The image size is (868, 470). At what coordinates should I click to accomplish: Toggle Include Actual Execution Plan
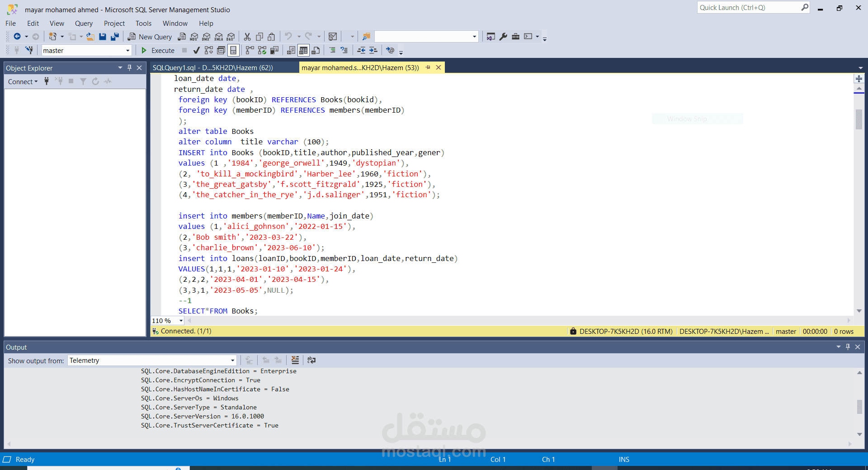click(250, 50)
